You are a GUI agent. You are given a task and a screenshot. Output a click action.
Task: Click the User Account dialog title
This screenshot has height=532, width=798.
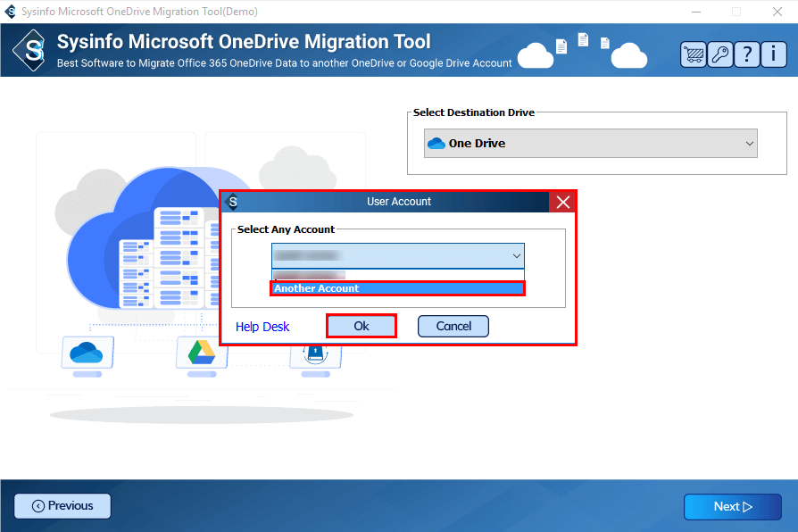pos(399,202)
